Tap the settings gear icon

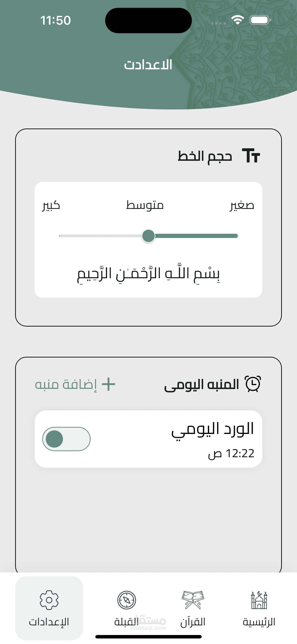(49, 600)
